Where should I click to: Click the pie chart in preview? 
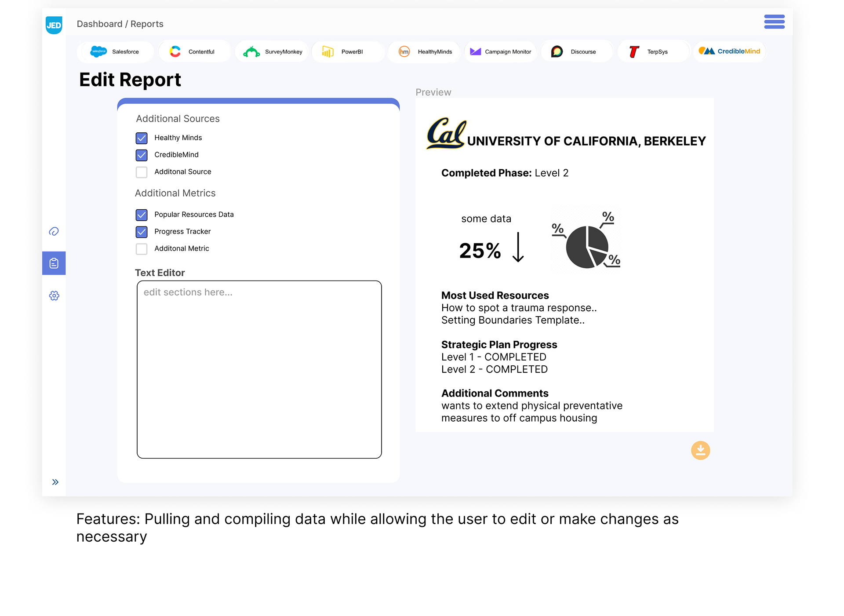click(x=586, y=247)
